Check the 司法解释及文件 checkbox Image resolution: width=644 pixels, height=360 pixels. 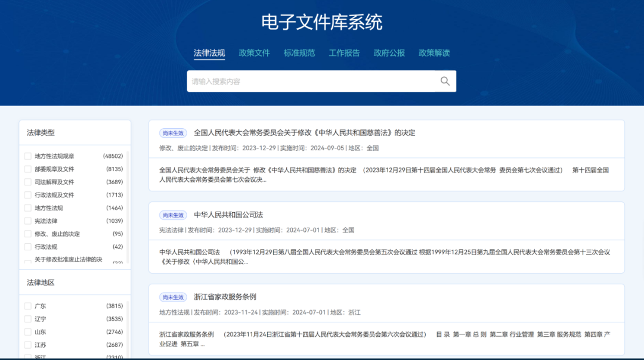point(27,182)
